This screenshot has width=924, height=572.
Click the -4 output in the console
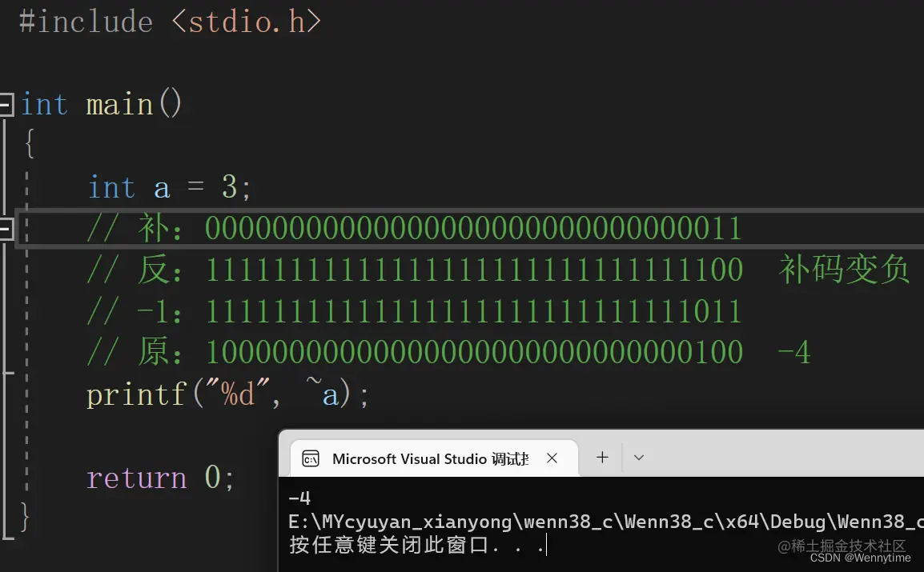[299, 498]
